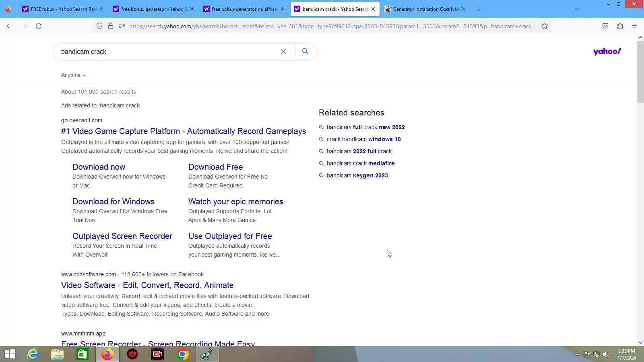Open the Windows Start menu

pyautogui.click(x=10, y=354)
